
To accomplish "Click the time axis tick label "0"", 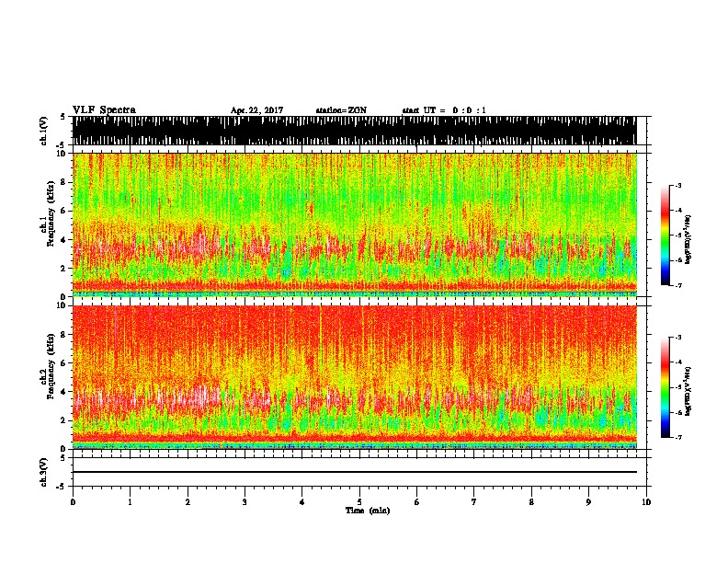I will coord(73,502).
